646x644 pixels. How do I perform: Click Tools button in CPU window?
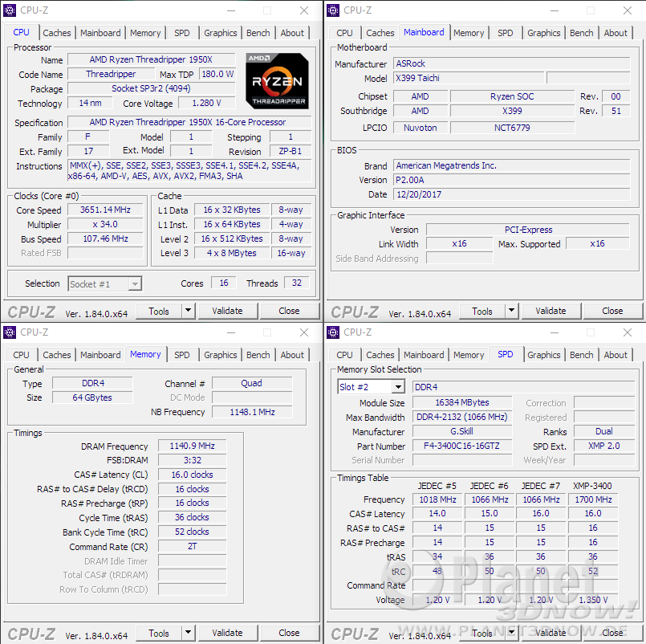pos(159,312)
